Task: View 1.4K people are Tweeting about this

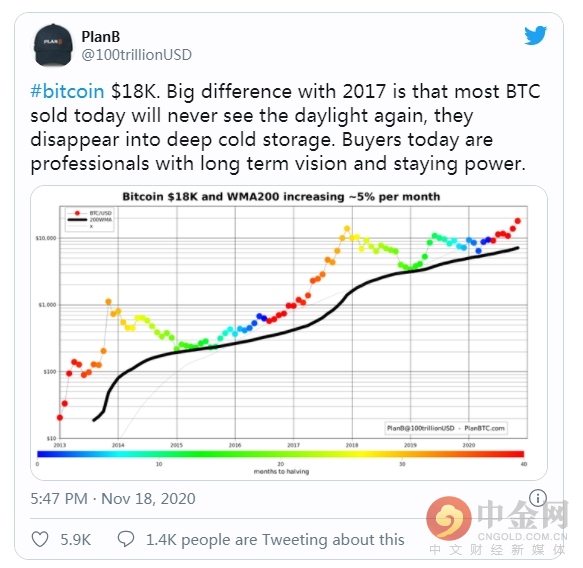Action: (275, 540)
